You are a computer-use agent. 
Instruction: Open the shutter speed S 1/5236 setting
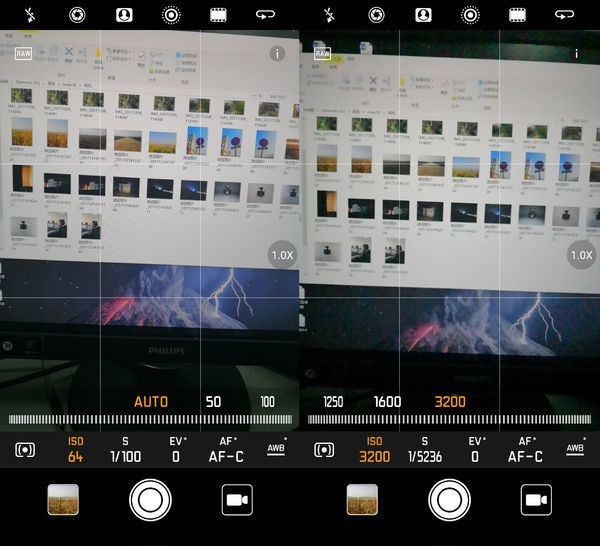click(x=425, y=450)
